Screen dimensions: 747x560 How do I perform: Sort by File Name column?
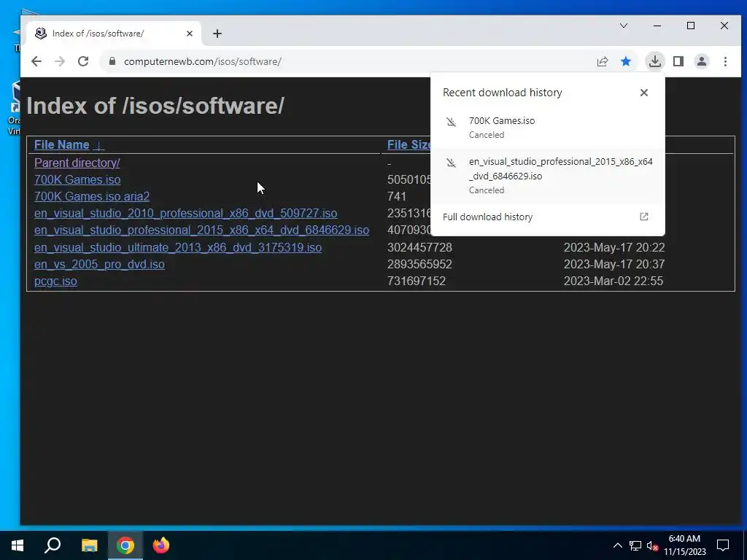point(62,145)
